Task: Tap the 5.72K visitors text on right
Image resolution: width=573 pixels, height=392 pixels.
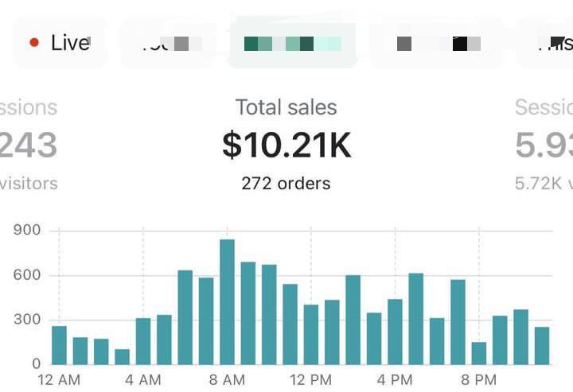Action: pos(543,184)
